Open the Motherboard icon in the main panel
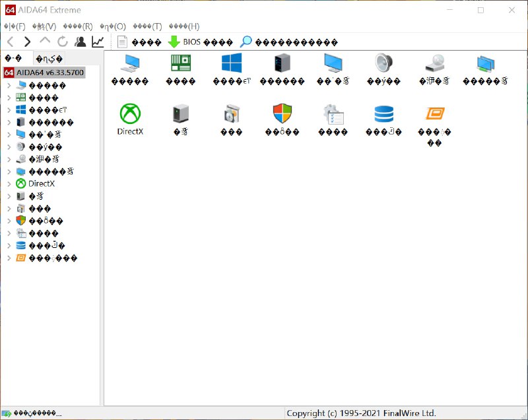 click(x=180, y=63)
